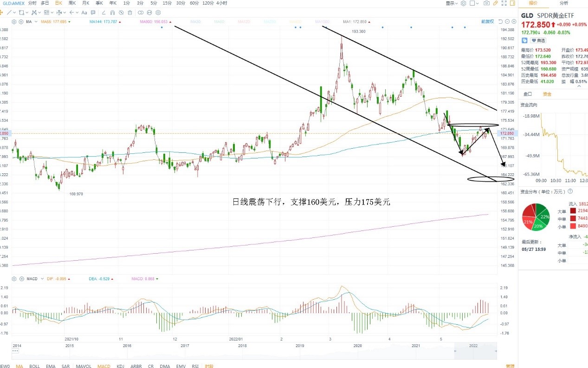This screenshot has height=368, width=588.
Task: Zoom in the chart with plus icon
Action: click(x=514, y=21)
